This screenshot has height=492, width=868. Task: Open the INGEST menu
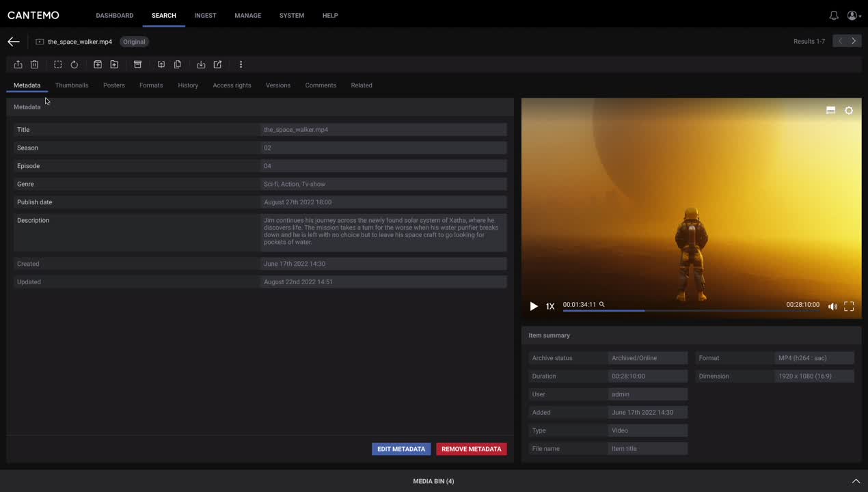click(205, 15)
